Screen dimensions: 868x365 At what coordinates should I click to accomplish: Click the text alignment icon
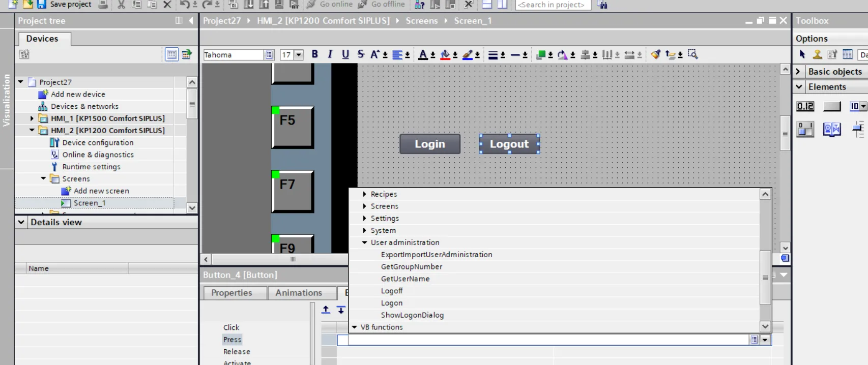(397, 54)
